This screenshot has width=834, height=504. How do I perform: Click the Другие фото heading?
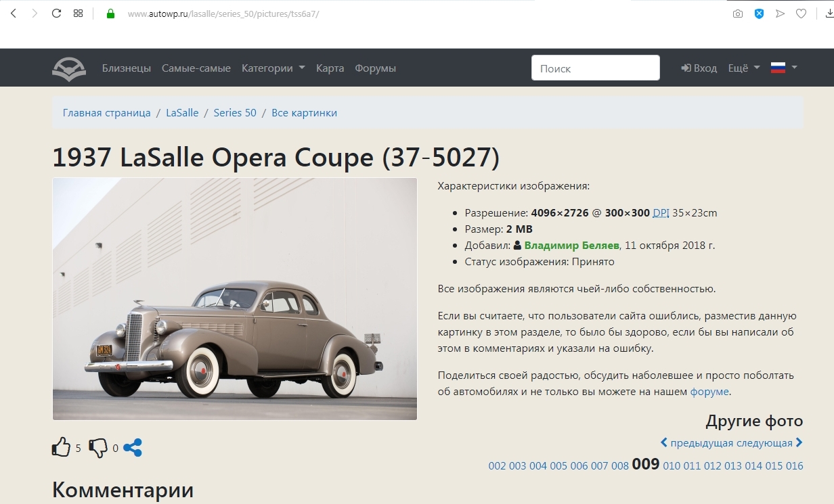coord(754,421)
